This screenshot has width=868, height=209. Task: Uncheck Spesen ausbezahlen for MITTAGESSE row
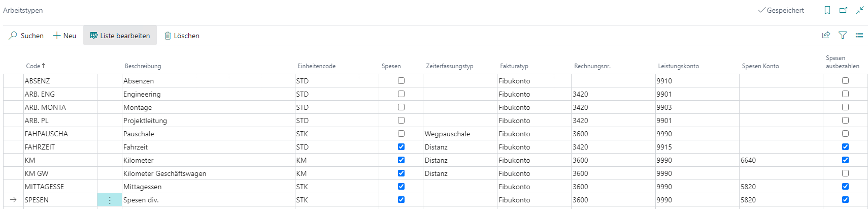845,187
